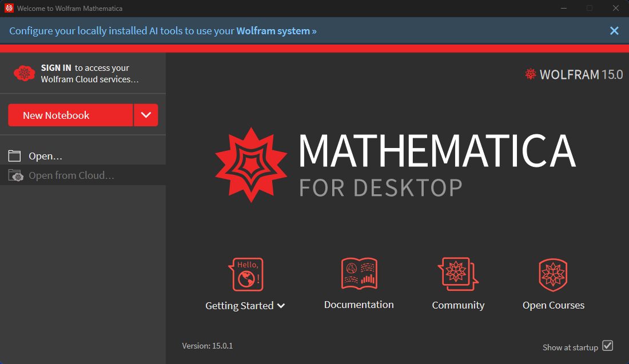Toggle the Show at startup checkbox
629x364 pixels.
(608, 346)
